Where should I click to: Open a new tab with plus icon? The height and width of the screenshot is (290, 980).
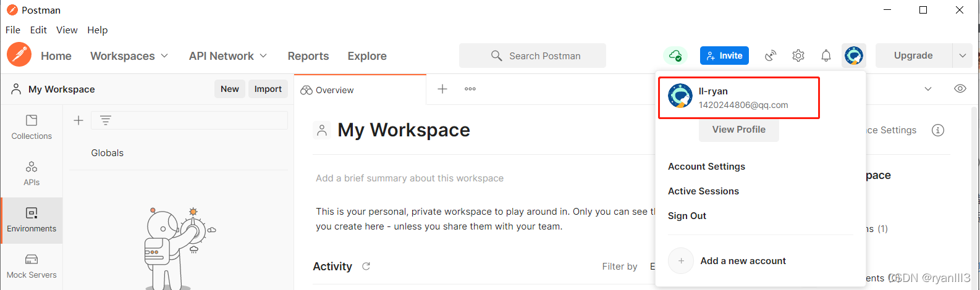tap(442, 89)
